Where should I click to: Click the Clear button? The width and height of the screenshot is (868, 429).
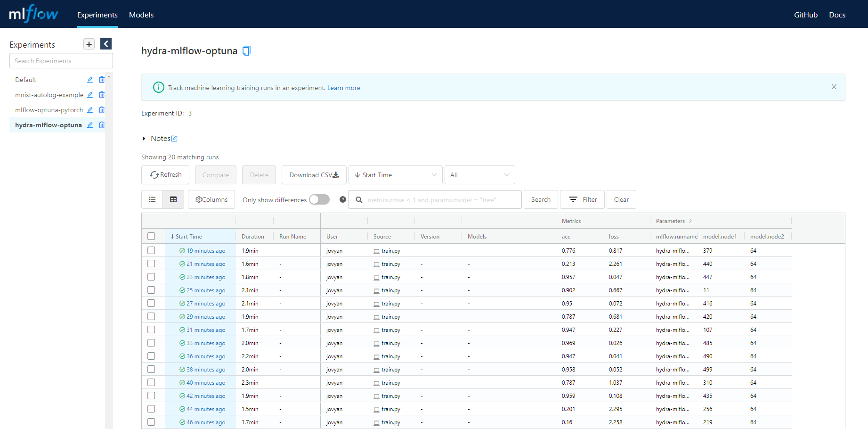(x=621, y=199)
